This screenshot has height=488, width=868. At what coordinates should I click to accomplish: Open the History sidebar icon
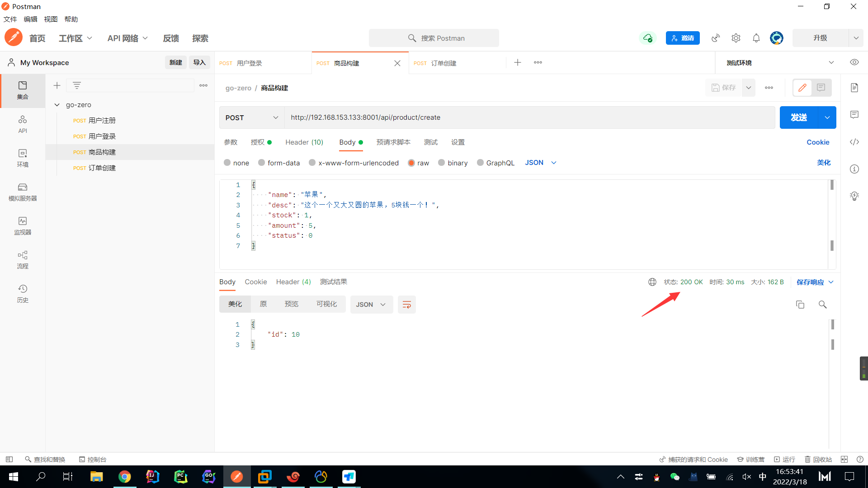[23, 293]
